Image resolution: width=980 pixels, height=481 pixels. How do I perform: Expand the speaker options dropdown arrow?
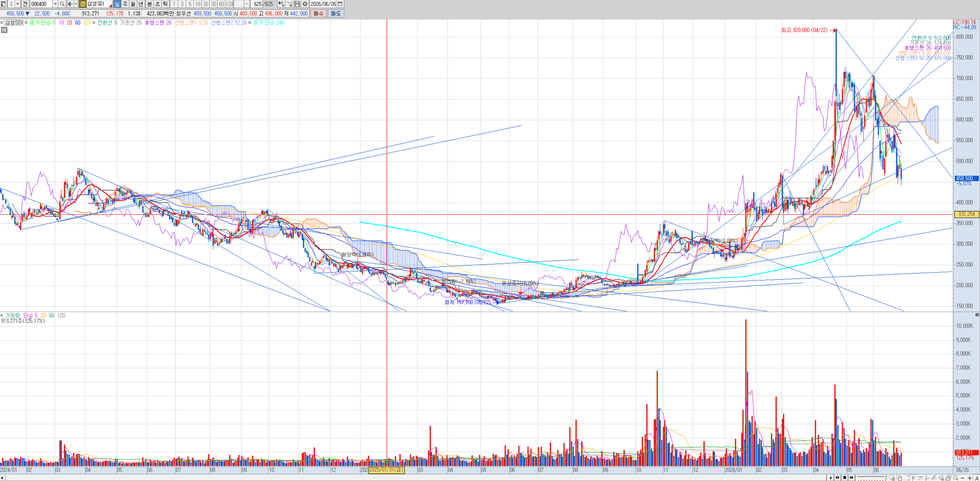76,4
